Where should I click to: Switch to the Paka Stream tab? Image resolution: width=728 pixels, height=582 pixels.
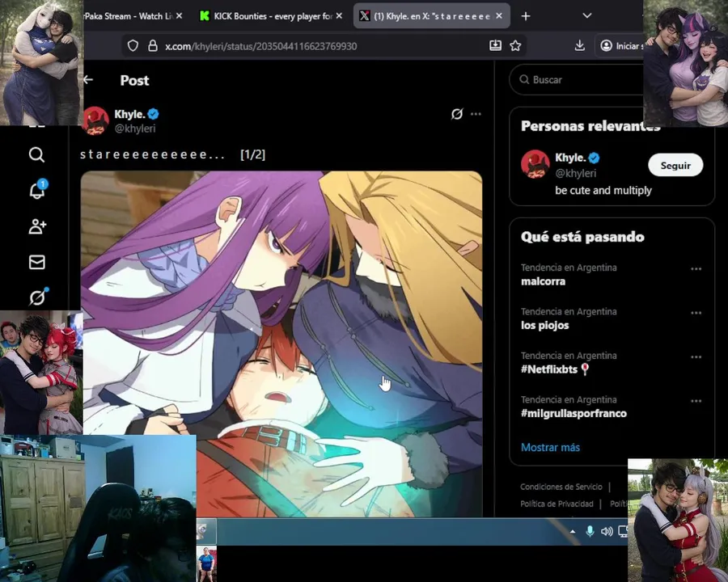click(129, 16)
